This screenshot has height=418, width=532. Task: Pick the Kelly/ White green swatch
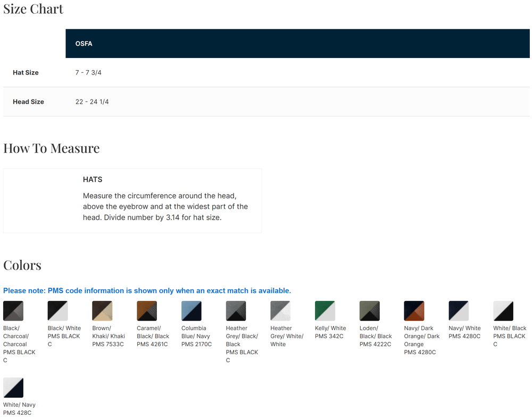point(325,311)
